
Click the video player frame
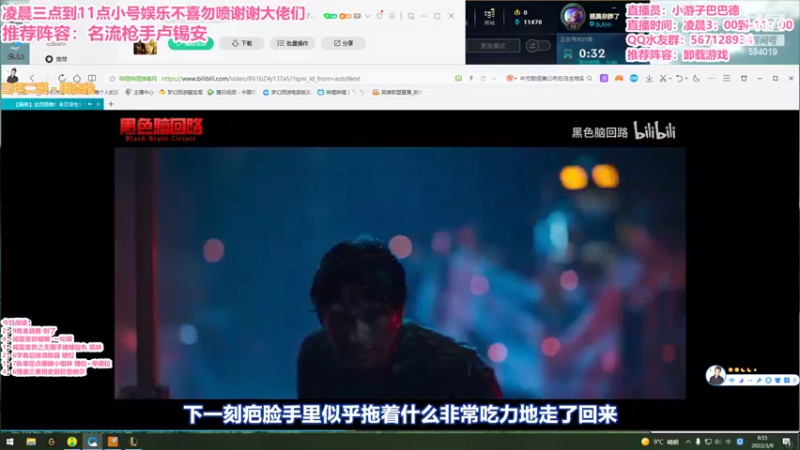pos(400,273)
